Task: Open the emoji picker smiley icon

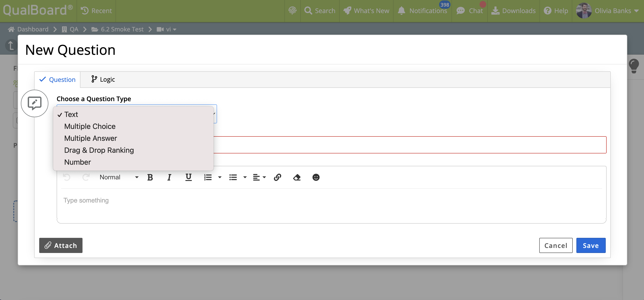Action: point(316,177)
